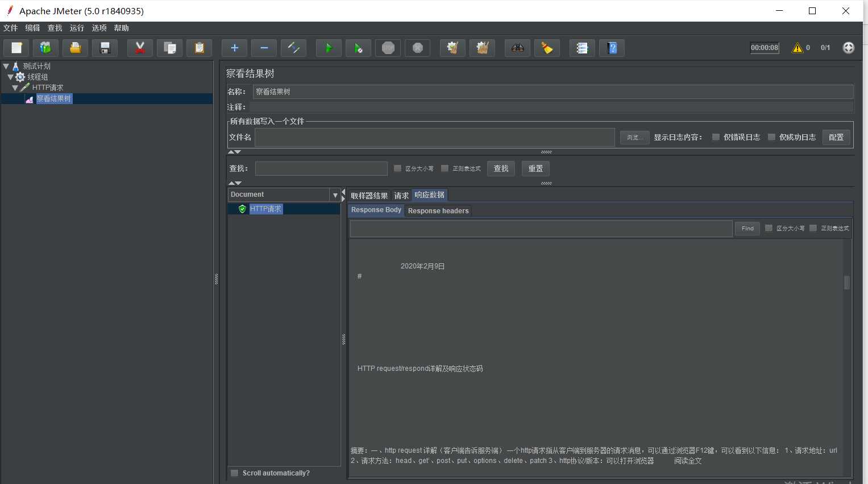Screen dimensions: 868x484
Task: Click the response body vertical scrollbar thumb
Action: 846,283
